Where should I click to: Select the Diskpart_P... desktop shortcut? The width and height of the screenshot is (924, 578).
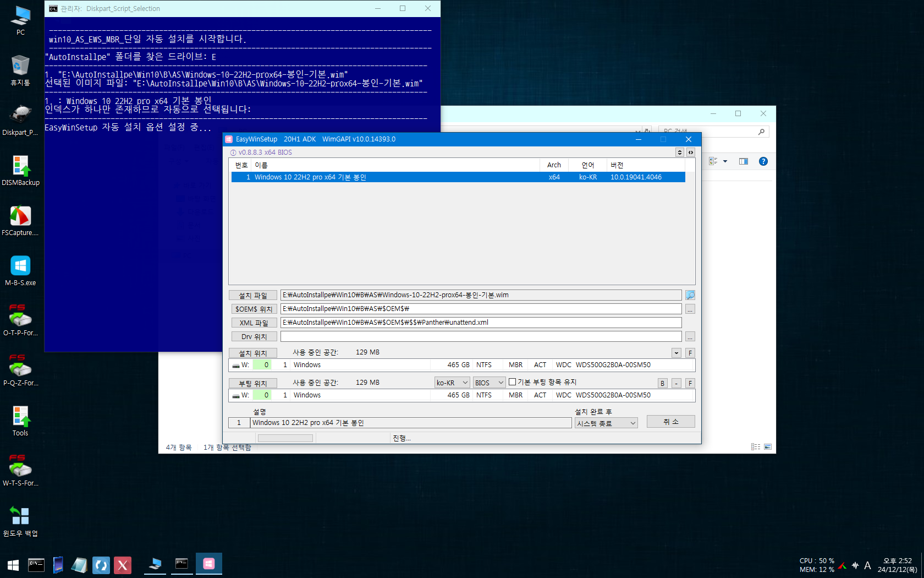coord(20,121)
